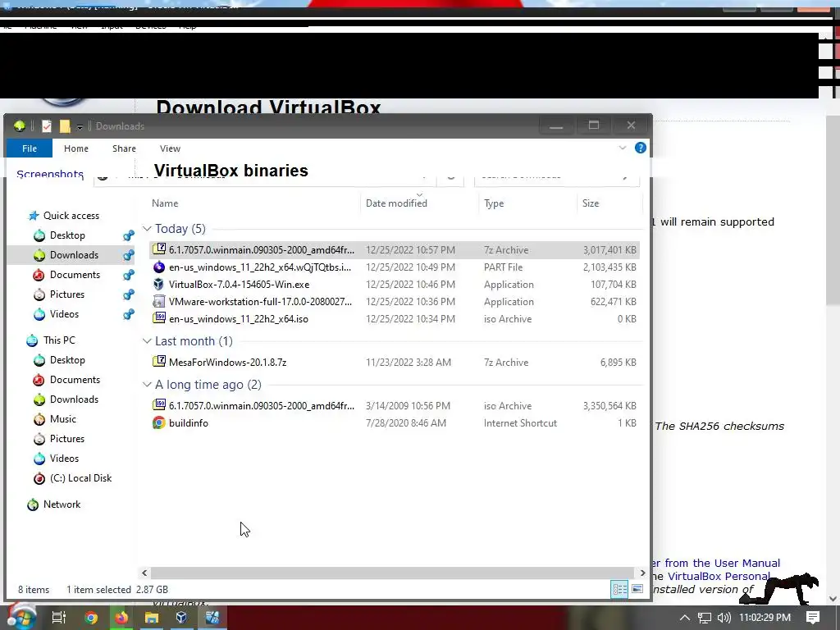
Task: Click the horizontal scrollbar right arrow
Action: click(x=642, y=573)
